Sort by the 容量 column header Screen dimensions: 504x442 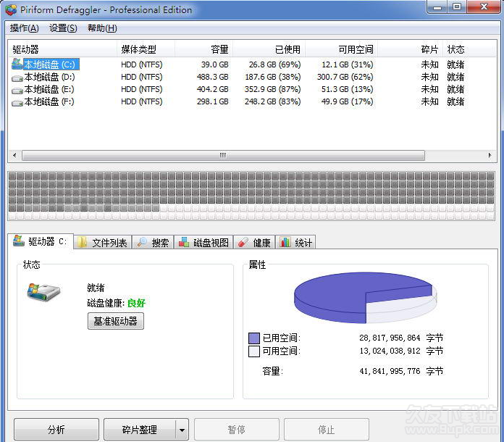point(203,49)
